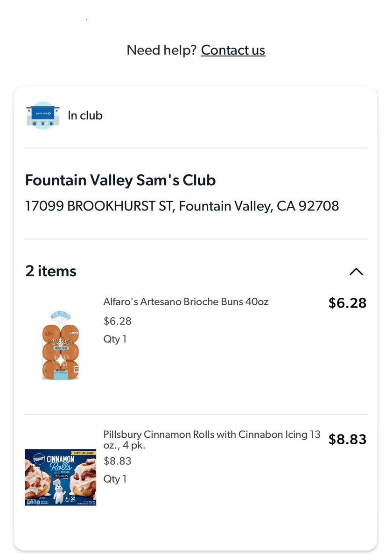Open the Pillsbury Cinnamon Rolls product image
Viewport: 392px width, 560px height.
point(60,477)
